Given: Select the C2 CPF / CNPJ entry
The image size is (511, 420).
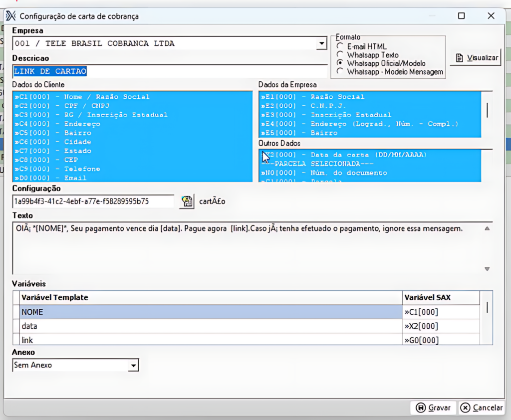Looking at the screenshot, I should pos(132,106).
